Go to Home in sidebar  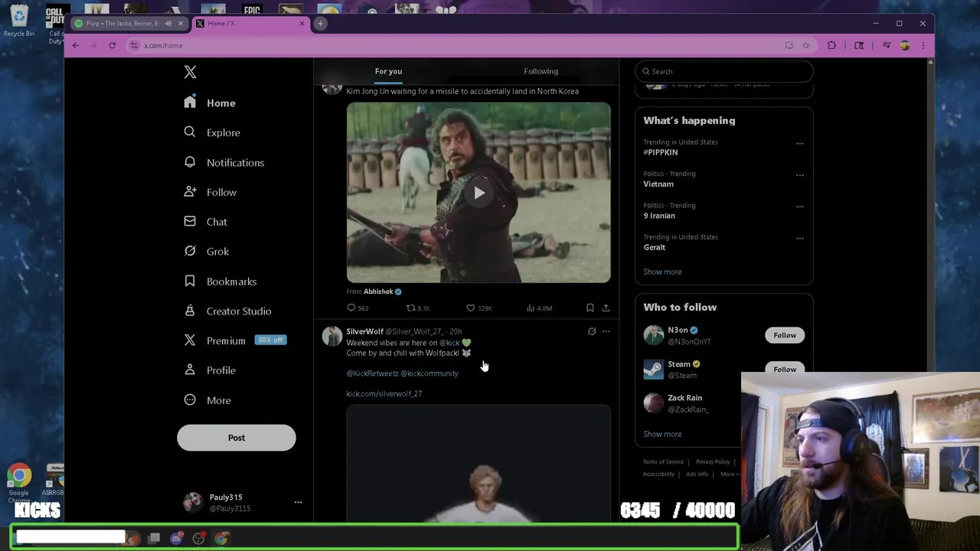pos(210,103)
